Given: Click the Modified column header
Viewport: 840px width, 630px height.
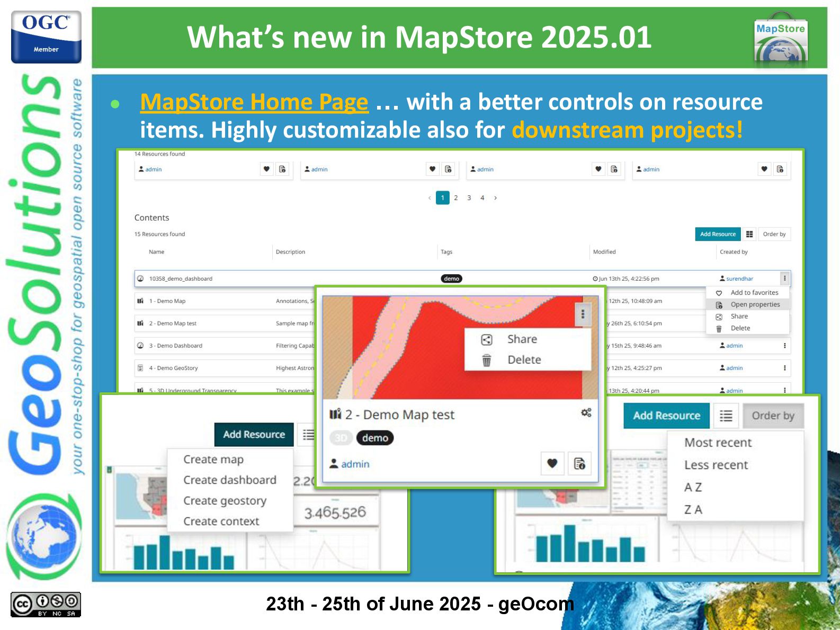Looking at the screenshot, I should (604, 252).
